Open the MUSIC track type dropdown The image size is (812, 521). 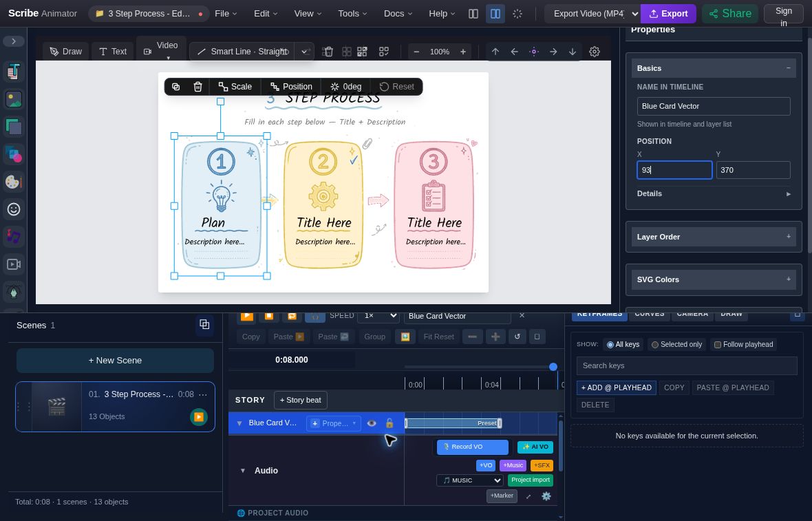470,480
